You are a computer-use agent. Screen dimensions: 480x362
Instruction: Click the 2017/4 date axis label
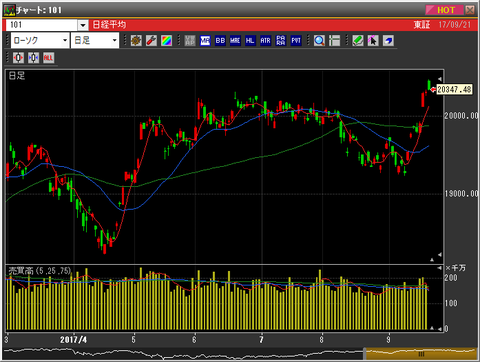pos(73,340)
